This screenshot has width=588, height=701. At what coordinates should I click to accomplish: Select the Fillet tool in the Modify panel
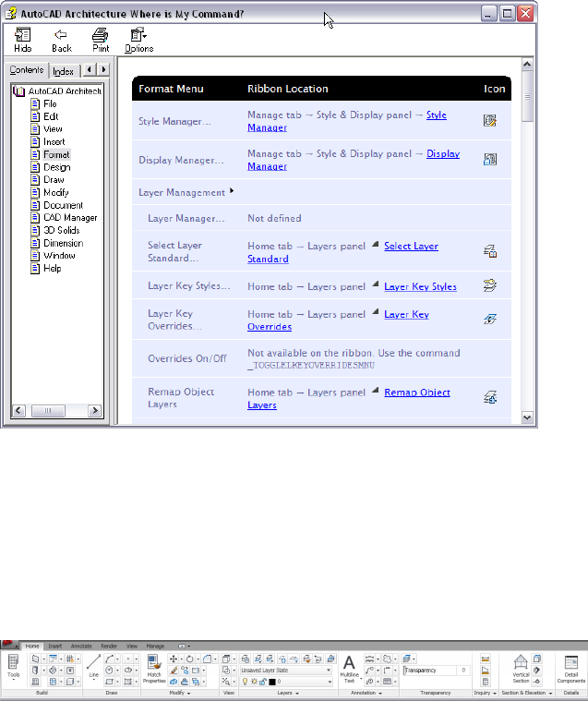tap(208, 659)
